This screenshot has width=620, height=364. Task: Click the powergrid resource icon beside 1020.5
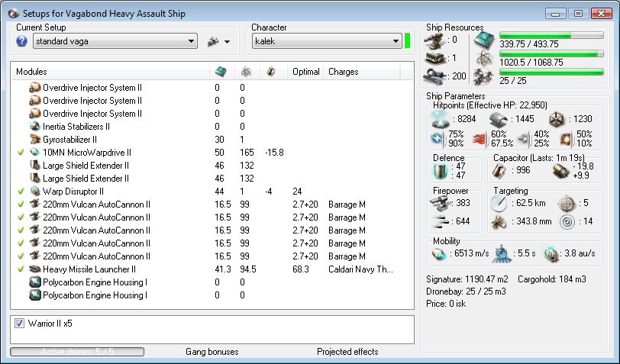[484, 59]
